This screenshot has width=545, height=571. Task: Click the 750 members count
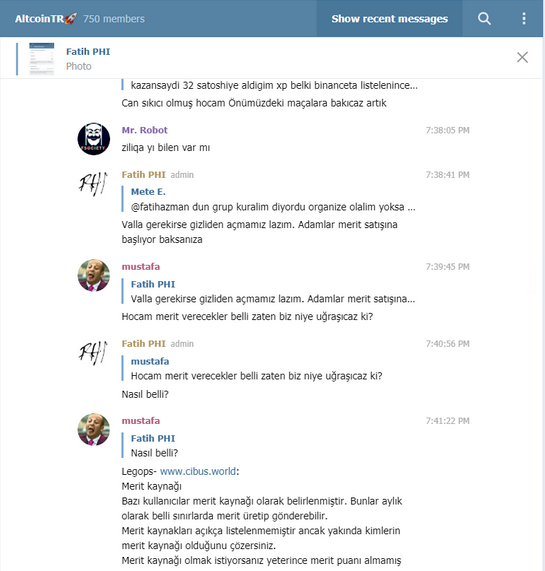coord(114,19)
